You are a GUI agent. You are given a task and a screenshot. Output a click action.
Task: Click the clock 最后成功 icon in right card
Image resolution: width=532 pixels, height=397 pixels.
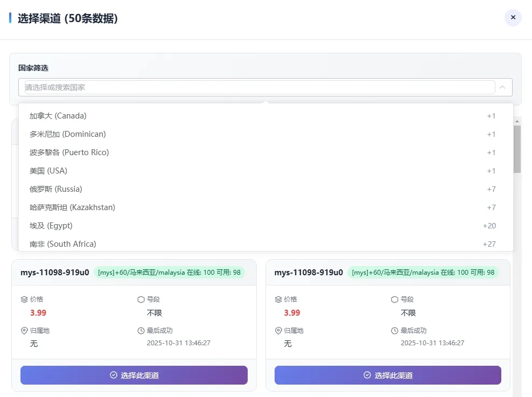click(x=395, y=331)
